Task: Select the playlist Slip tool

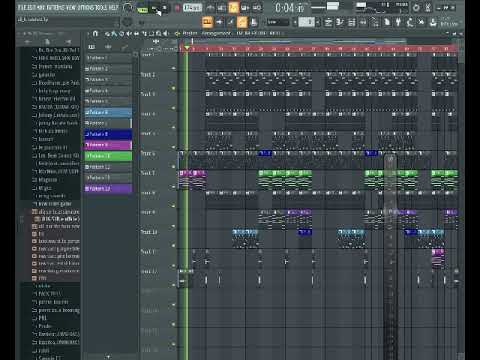Action: click(137, 34)
